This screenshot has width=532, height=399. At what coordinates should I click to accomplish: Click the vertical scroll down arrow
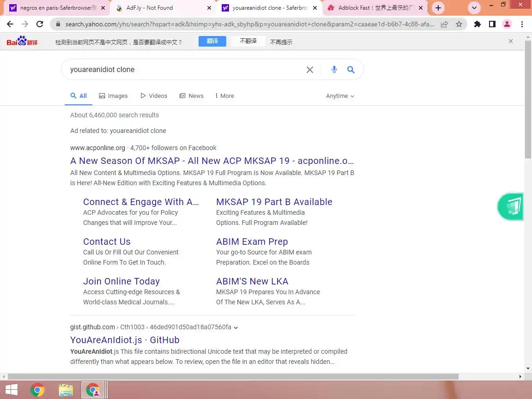pyautogui.click(x=528, y=369)
